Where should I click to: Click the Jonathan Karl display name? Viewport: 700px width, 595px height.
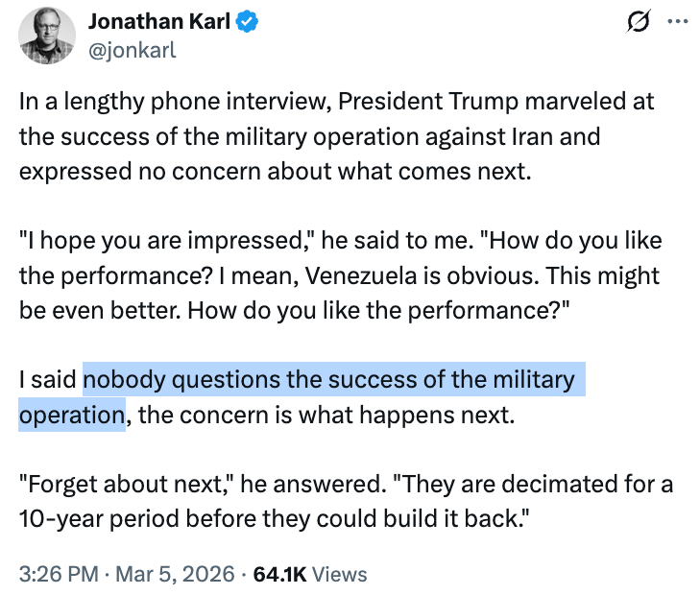157,21
